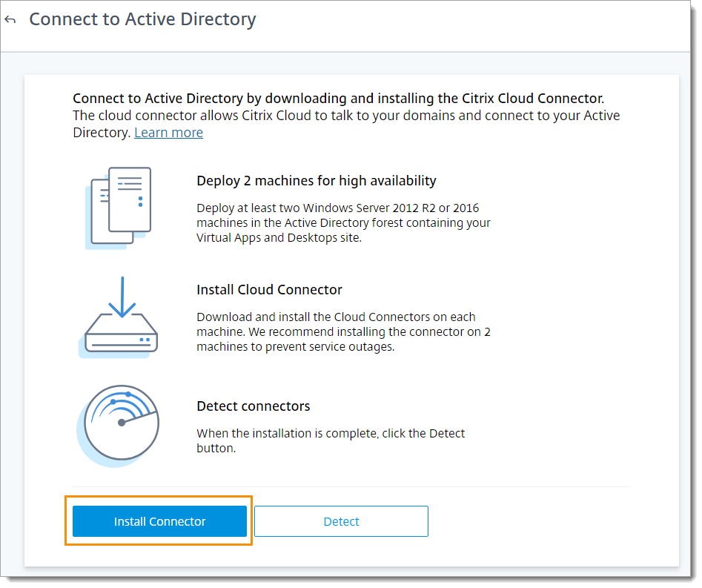Click the divider line above the Install Connector button
Viewport: 702px width, 588px height.
click(351, 487)
